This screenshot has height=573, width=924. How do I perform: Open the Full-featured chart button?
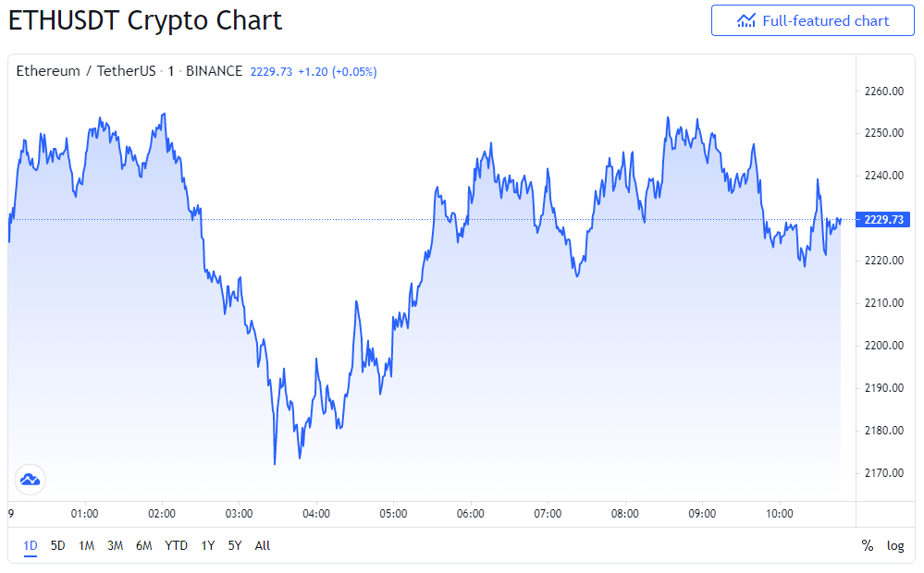(x=813, y=20)
